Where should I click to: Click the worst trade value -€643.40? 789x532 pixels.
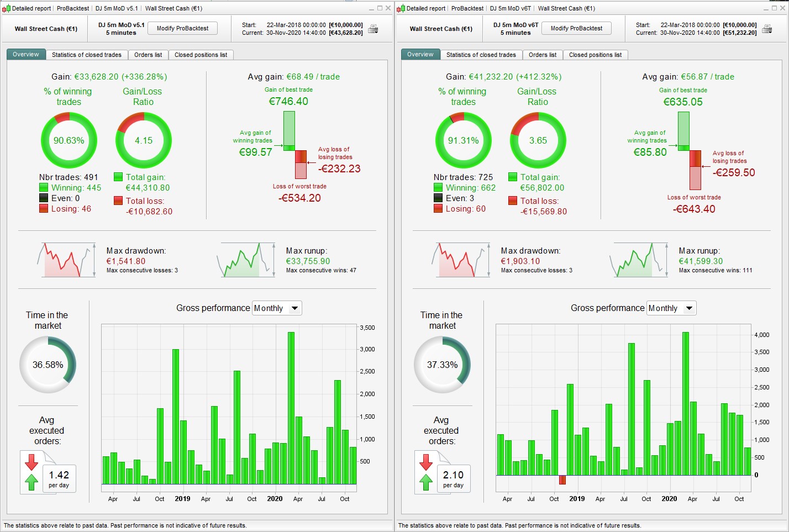pos(694,209)
